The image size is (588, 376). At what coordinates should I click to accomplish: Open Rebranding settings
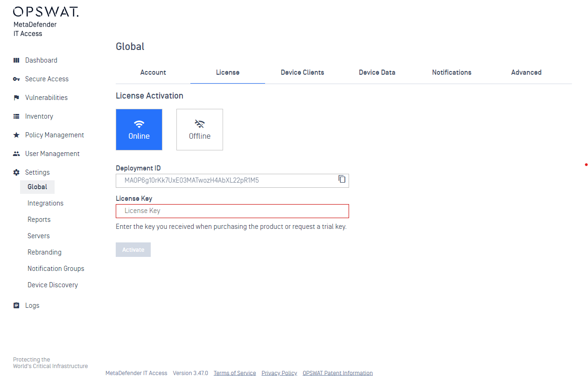click(x=44, y=252)
